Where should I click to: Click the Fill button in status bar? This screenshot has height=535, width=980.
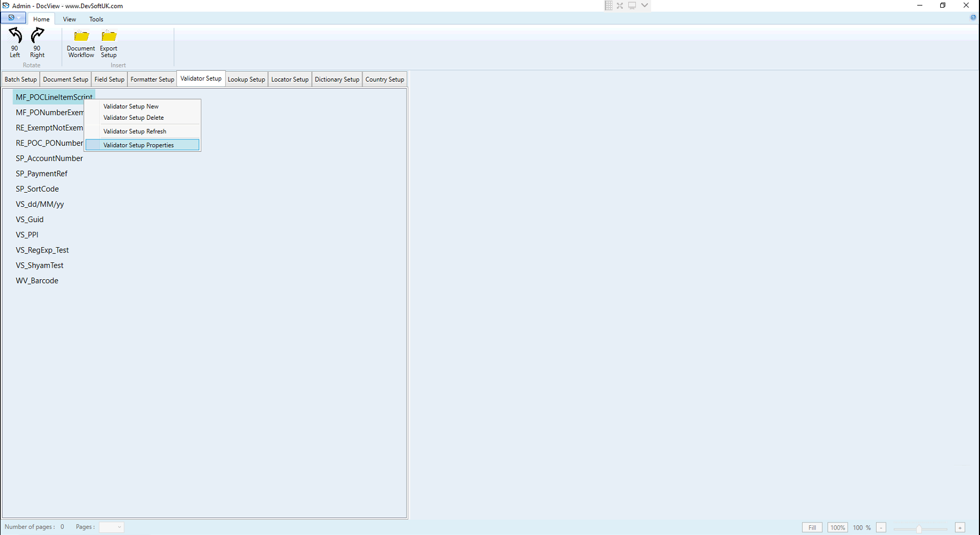tap(812, 527)
